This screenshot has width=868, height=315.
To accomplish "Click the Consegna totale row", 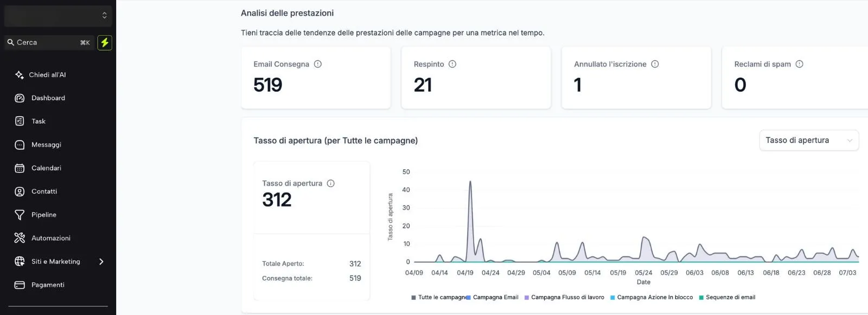I will pyautogui.click(x=311, y=279).
